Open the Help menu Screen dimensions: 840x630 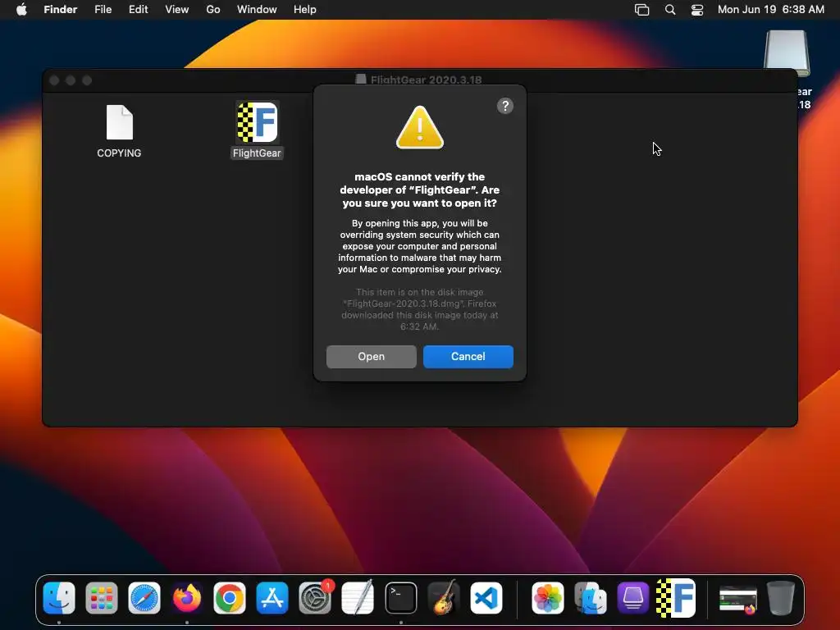[x=305, y=10]
